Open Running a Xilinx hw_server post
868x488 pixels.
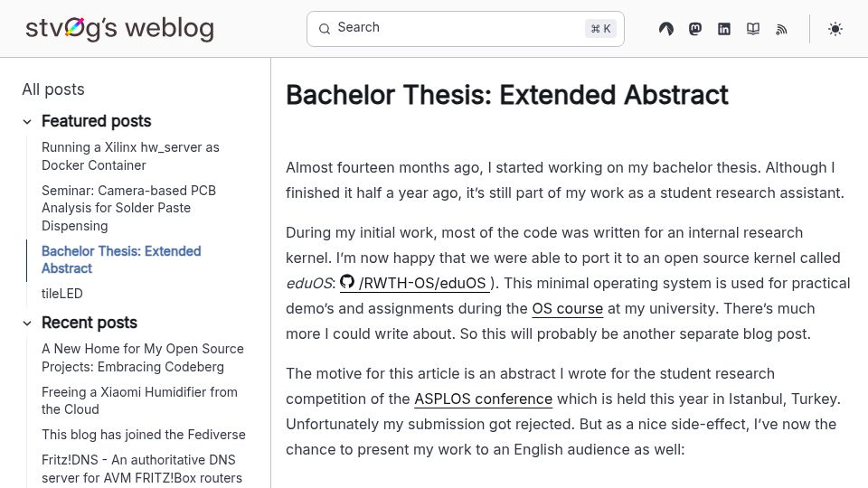coord(130,156)
